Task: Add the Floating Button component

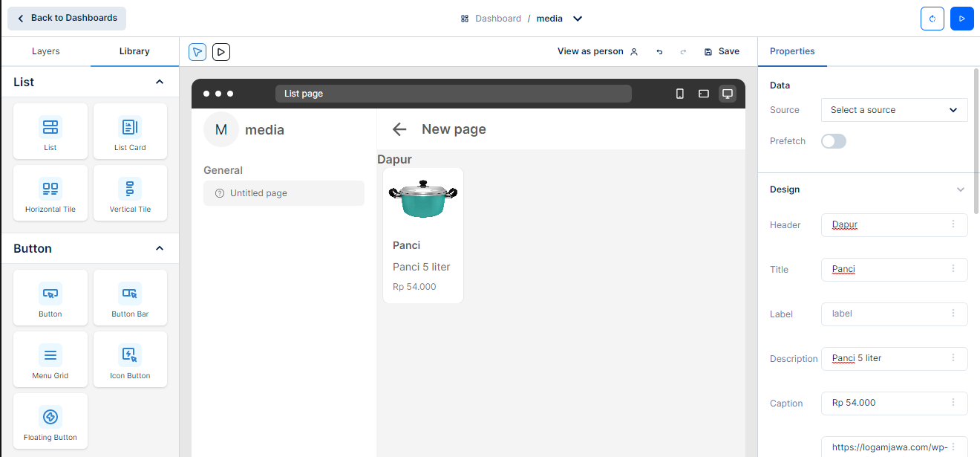Action: tap(50, 421)
